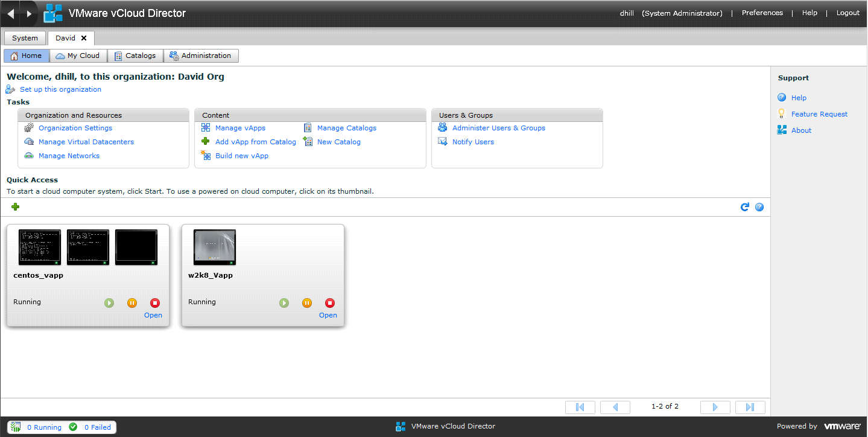Click the New Catalog icon
This screenshot has width=868, height=437.
click(x=308, y=142)
